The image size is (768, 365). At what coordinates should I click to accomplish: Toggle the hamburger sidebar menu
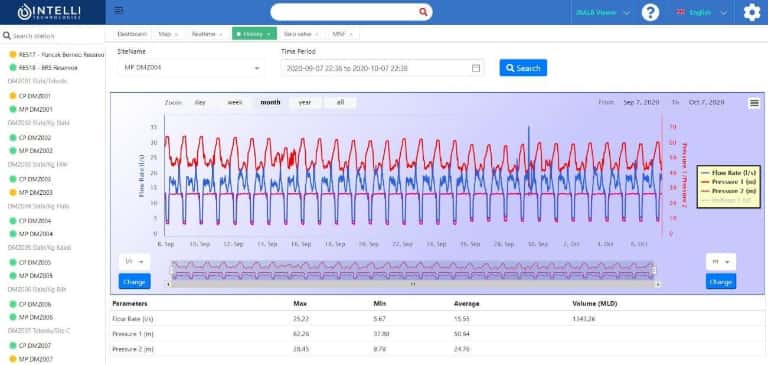click(x=119, y=11)
